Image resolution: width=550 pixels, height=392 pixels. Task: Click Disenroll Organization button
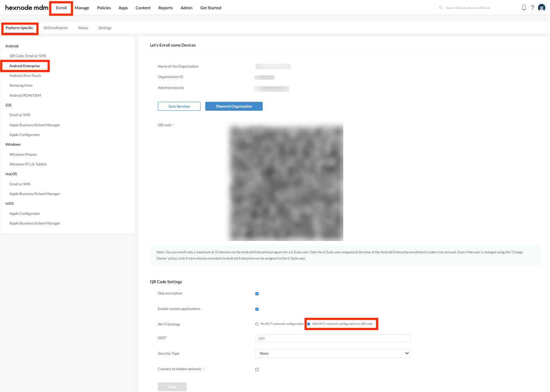click(234, 106)
